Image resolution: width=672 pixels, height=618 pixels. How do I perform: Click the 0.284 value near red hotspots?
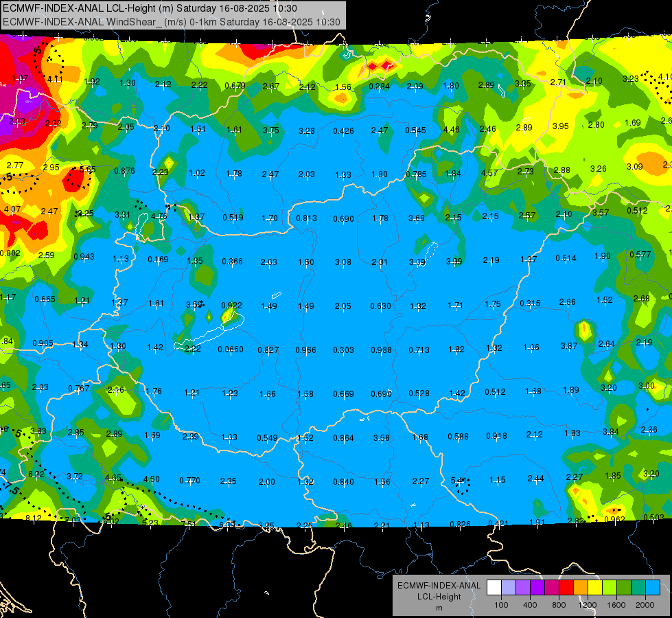click(380, 87)
